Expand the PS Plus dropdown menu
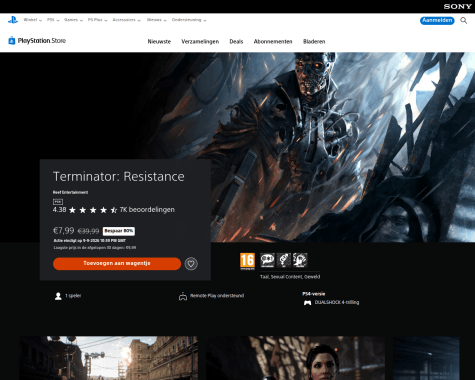The image size is (475, 380). pyautogui.click(x=97, y=20)
